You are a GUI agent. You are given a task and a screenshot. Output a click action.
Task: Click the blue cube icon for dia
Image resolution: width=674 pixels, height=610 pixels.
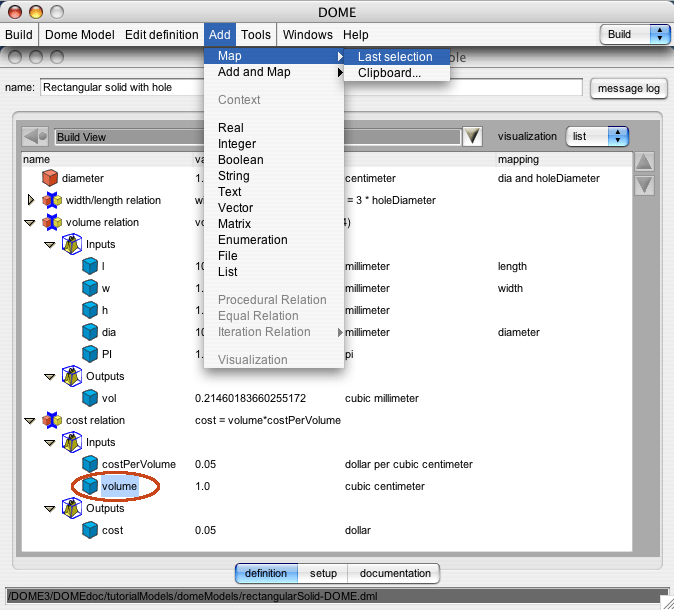(x=90, y=331)
